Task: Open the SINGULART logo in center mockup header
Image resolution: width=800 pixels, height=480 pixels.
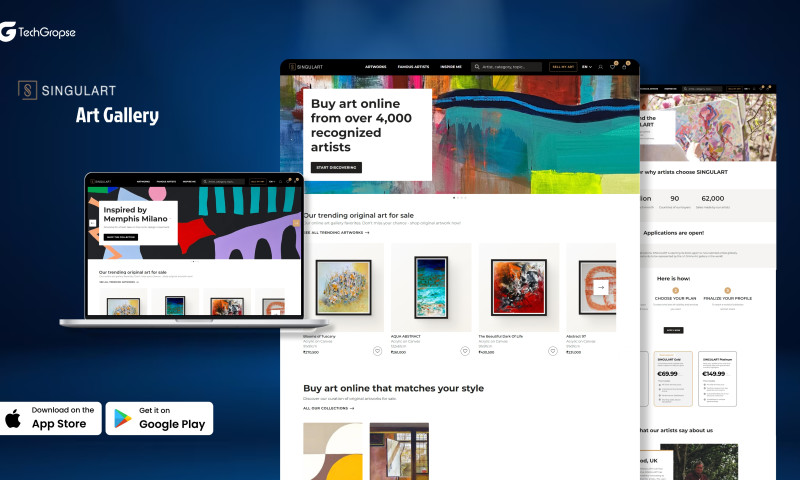Action: 306,67
